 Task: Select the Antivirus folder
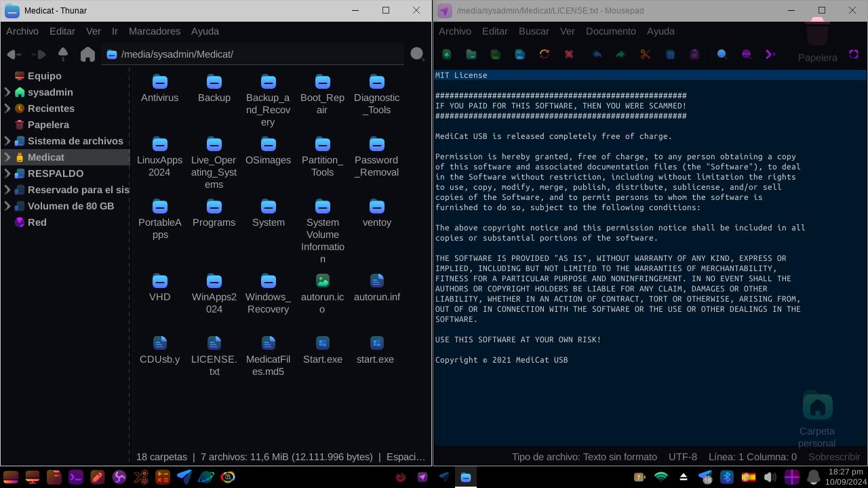pos(160,89)
